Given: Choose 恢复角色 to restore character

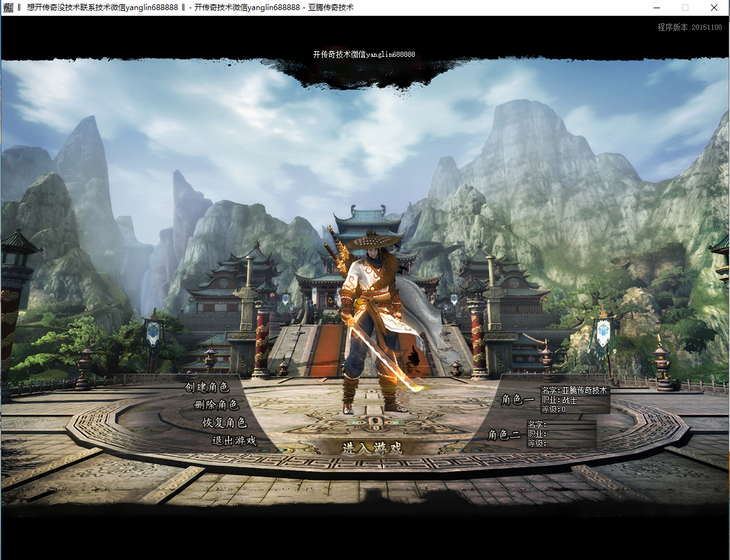Looking at the screenshot, I should [224, 422].
